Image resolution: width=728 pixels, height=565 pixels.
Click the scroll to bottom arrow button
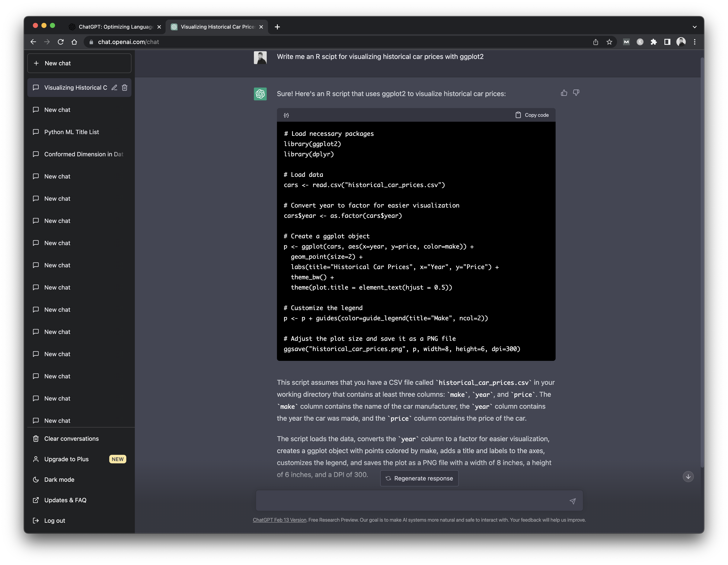point(688,477)
